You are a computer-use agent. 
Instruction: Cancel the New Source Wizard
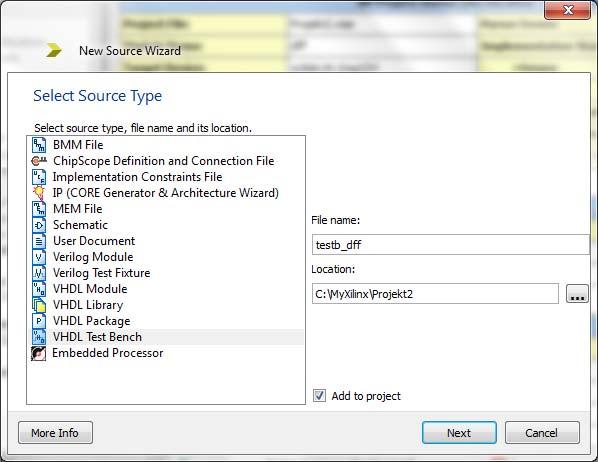pyautogui.click(x=542, y=433)
